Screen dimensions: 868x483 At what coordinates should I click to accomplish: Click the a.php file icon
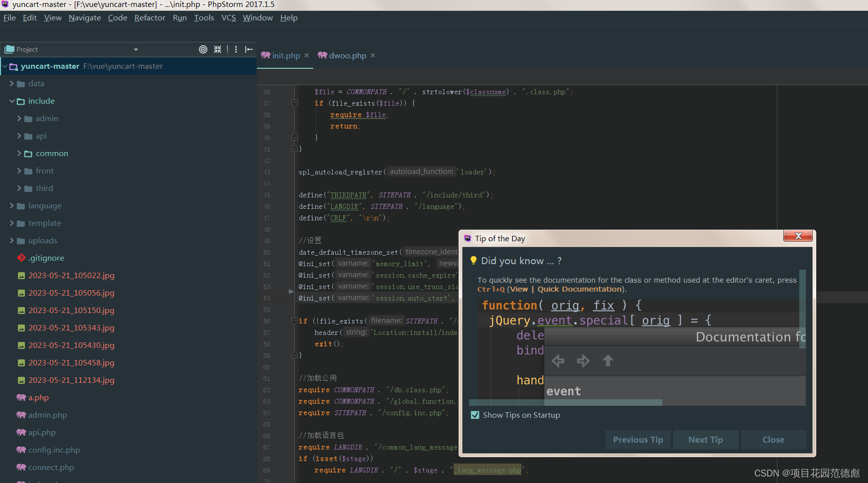pos(21,397)
